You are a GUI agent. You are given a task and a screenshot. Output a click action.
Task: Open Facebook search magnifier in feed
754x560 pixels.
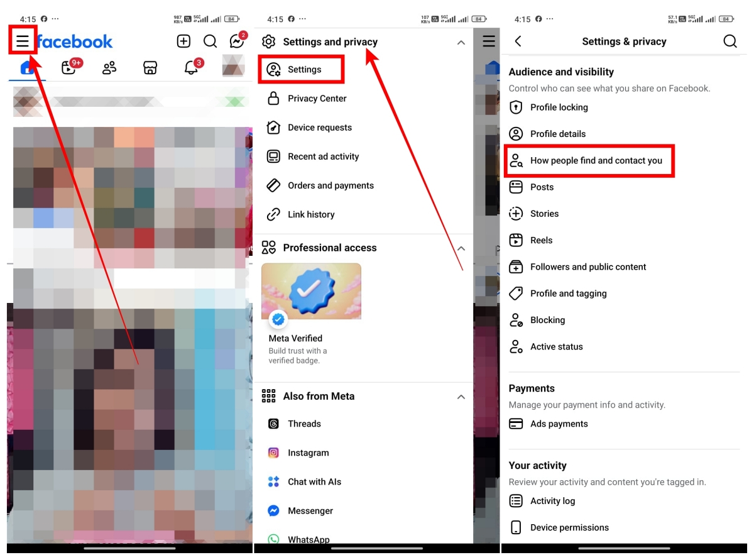(x=210, y=41)
